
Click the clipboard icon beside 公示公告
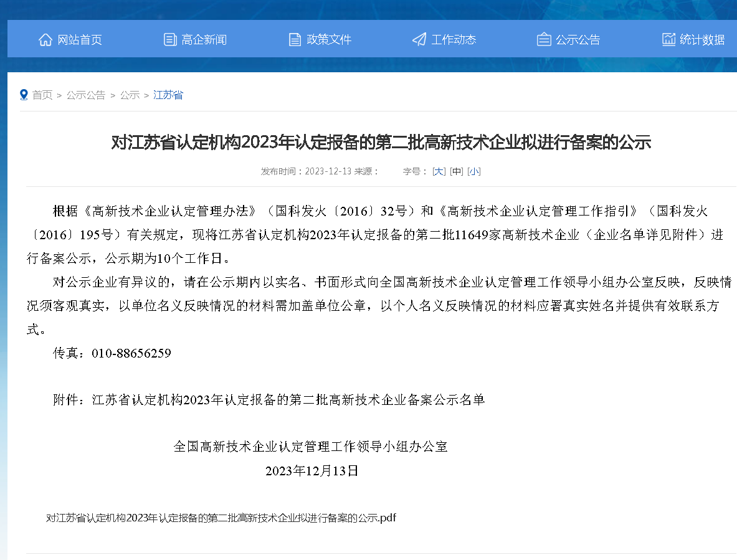544,40
